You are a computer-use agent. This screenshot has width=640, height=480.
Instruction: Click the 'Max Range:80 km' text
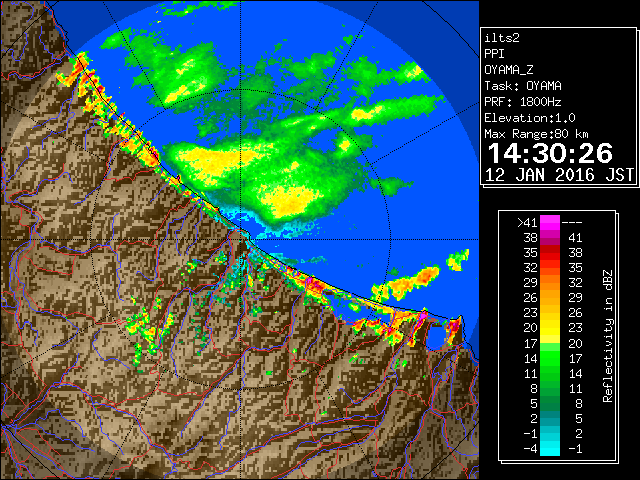pos(536,134)
